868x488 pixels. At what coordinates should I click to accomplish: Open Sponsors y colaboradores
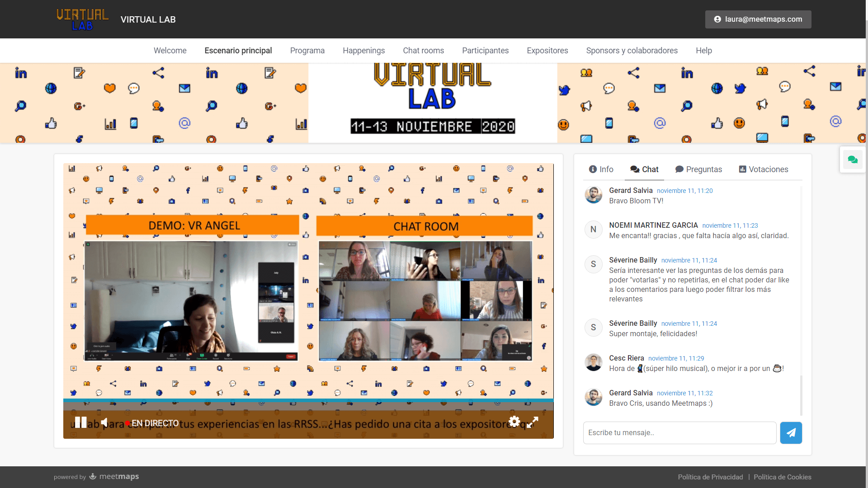point(632,51)
